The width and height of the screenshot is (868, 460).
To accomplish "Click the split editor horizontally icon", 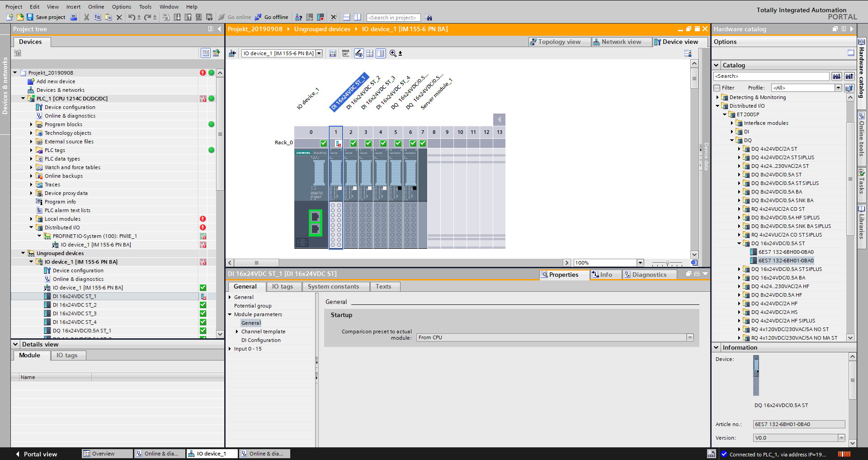I will pos(347,17).
